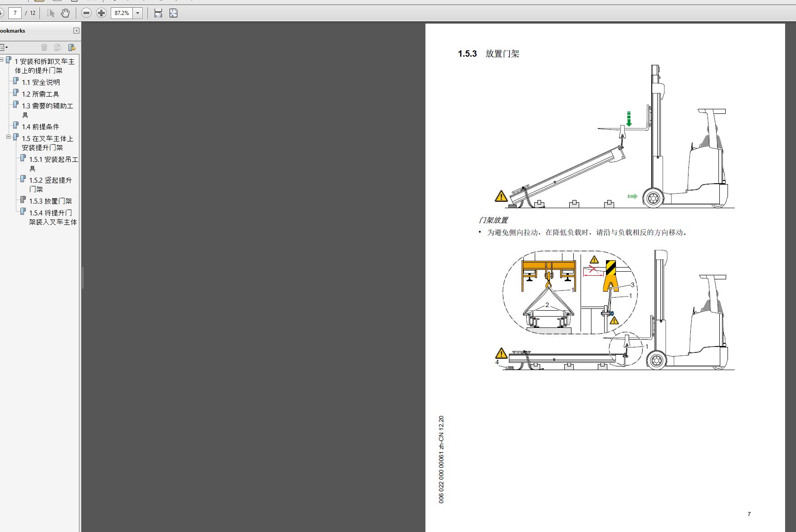The height and width of the screenshot is (532, 796).
Task: Click bookmark icon beside 1.5.1 安装起吊工具
Action: click(x=23, y=158)
